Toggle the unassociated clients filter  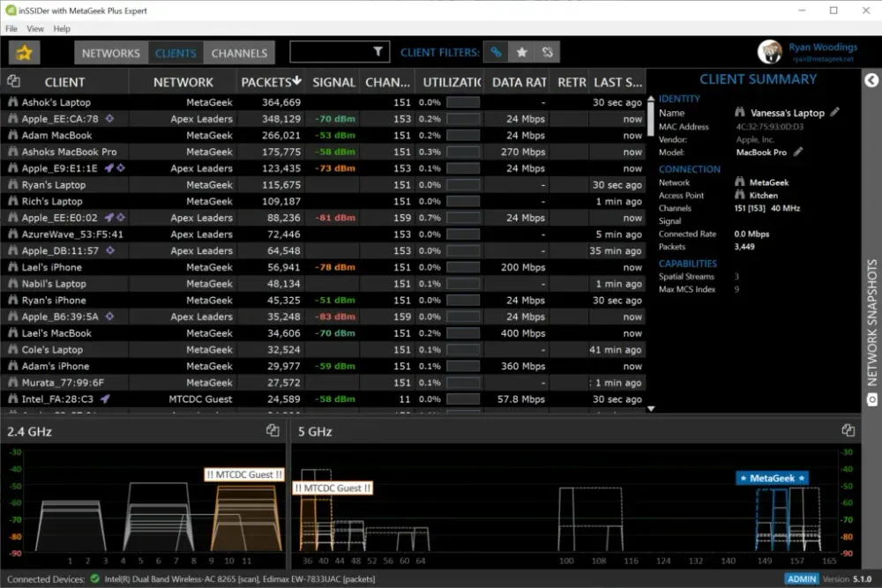click(x=547, y=52)
